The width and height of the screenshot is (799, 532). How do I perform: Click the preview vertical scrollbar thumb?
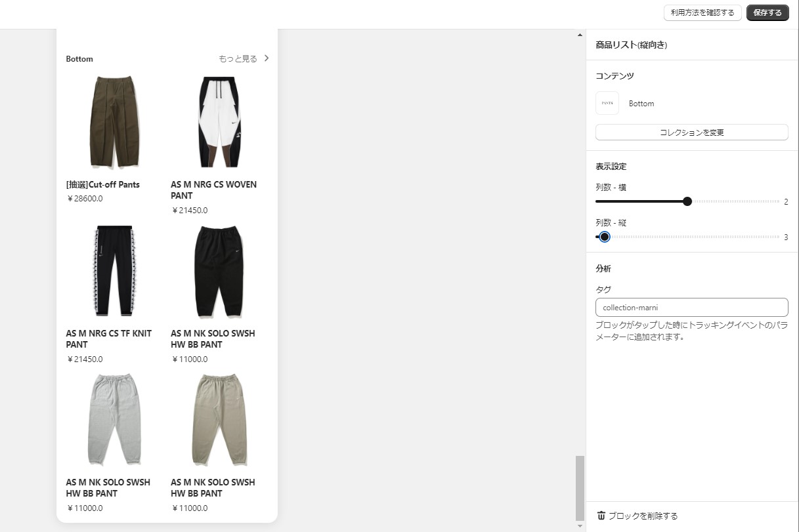coord(580,488)
